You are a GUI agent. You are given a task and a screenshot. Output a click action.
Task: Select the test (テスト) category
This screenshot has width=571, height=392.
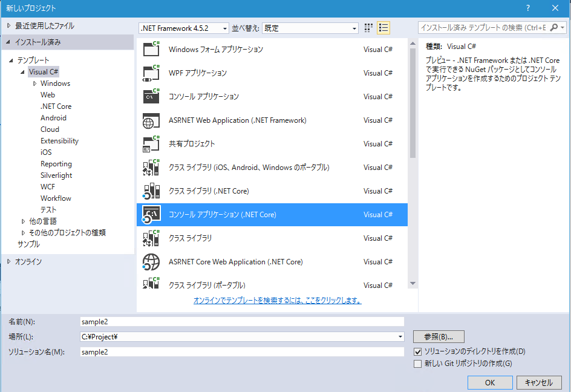[x=48, y=209]
